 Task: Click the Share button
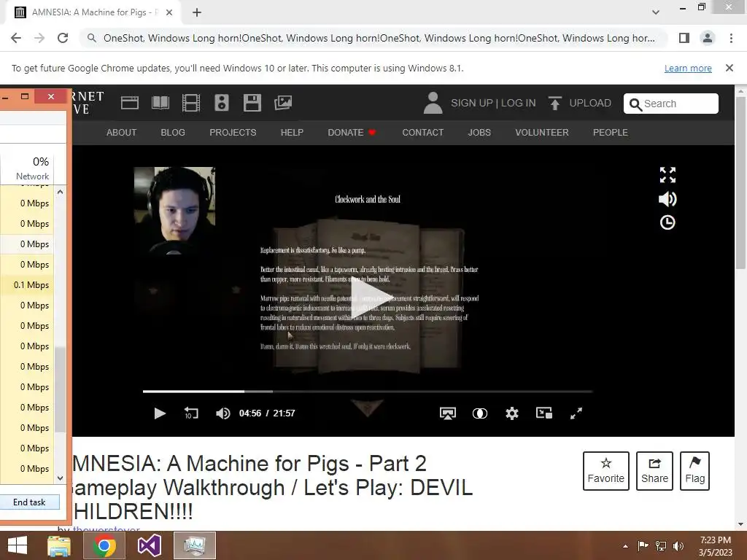pos(654,471)
